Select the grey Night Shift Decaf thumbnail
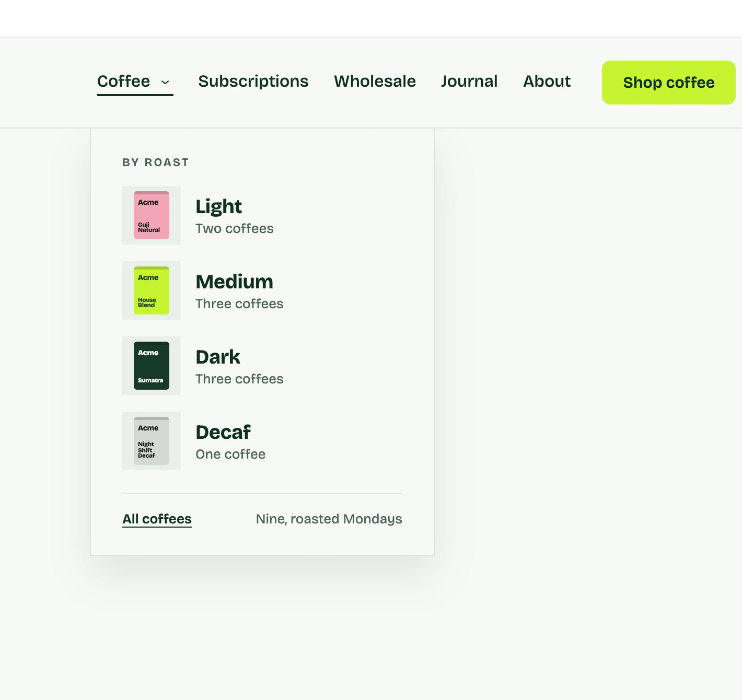 point(152,441)
